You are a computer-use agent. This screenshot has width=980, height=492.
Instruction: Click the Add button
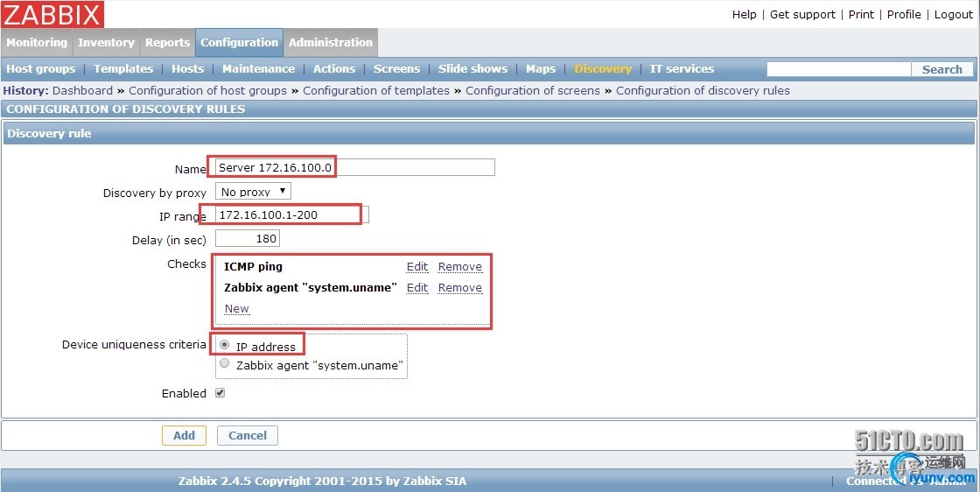184,435
